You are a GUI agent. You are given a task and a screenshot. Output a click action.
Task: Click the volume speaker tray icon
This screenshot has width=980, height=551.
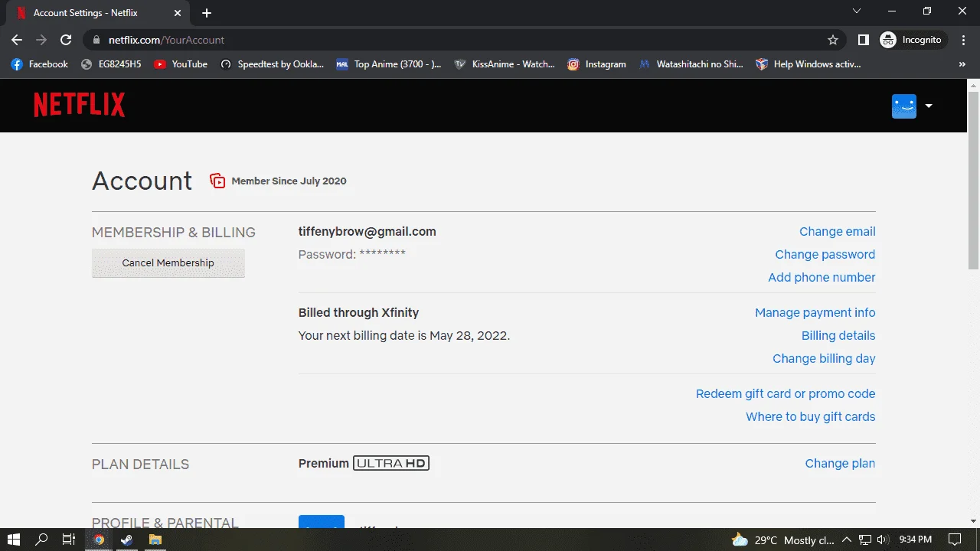coord(882,540)
